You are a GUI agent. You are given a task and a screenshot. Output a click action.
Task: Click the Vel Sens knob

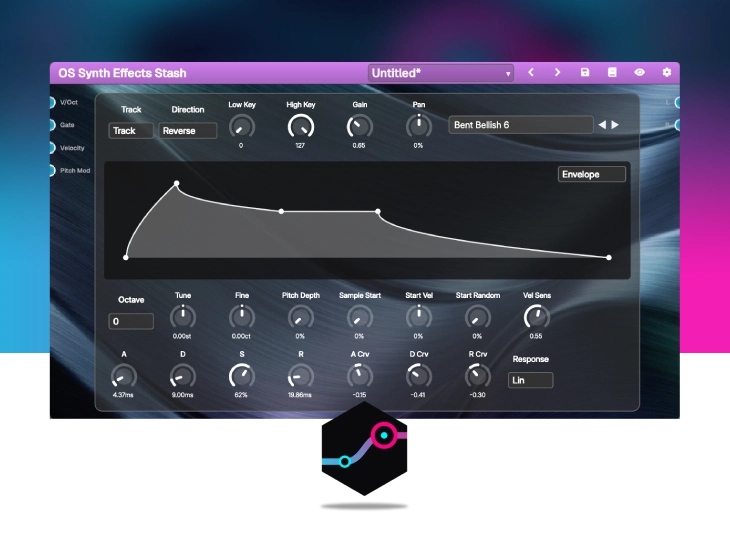tap(537, 317)
